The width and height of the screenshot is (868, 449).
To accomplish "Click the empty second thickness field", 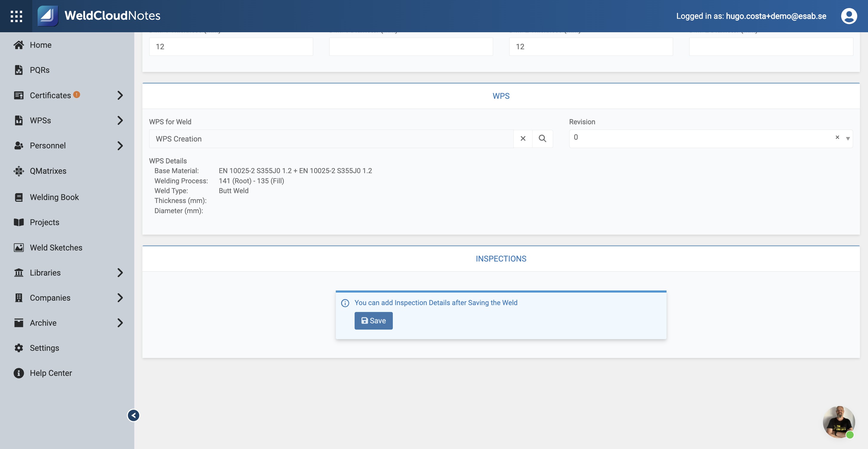I will pyautogui.click(x=411, y=47).
